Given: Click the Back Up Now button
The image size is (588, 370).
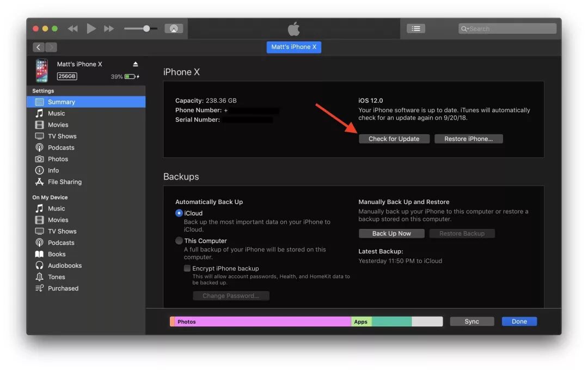Looking at the screenshot, I should point(391,233).
